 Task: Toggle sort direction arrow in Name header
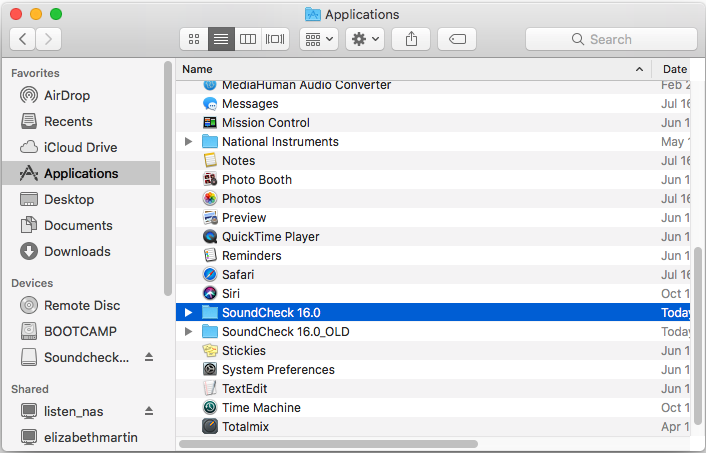[639, 69]
